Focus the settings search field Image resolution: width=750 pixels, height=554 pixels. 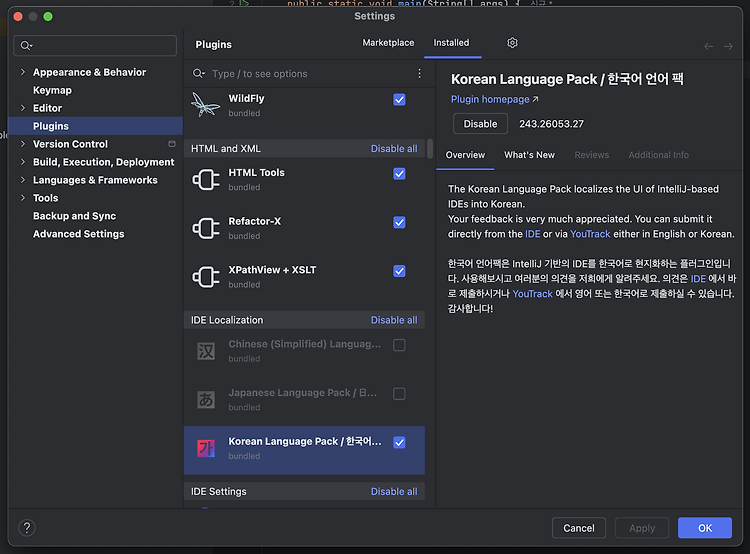coord(95,45)
